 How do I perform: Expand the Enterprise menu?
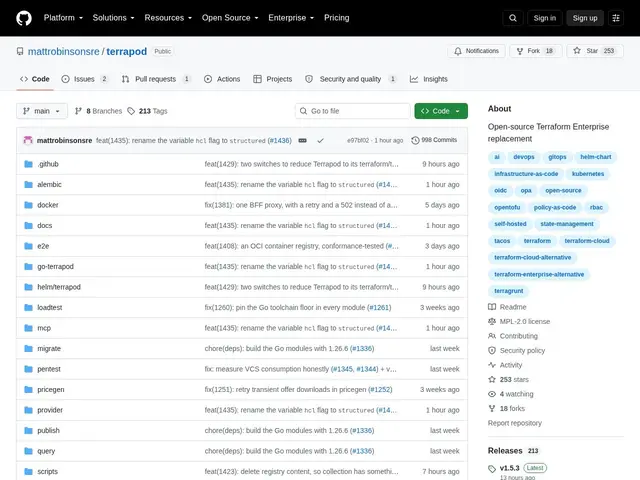[x=291, y=18]
